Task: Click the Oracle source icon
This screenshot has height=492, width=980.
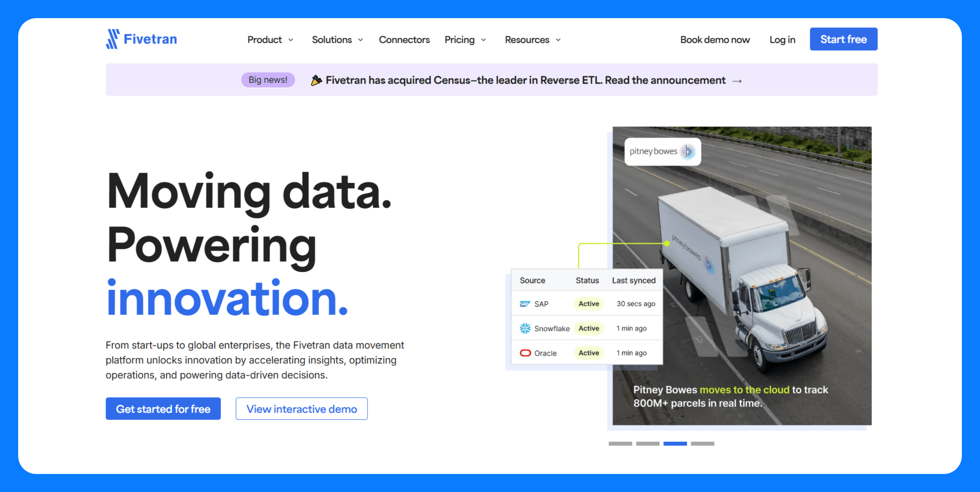Action: coord(525,353)
